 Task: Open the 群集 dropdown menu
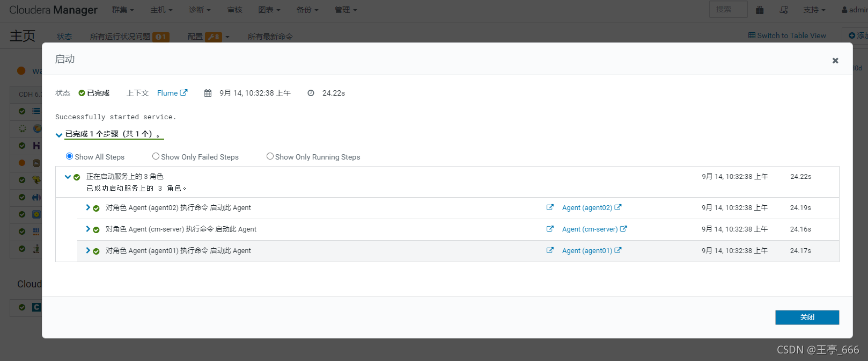tap(123, 10)
